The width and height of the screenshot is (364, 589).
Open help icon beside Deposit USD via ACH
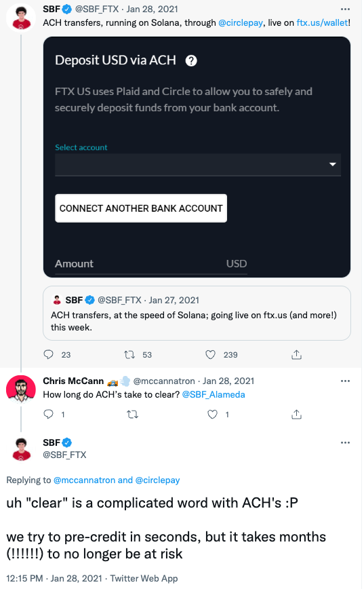[x=191, y=60]
